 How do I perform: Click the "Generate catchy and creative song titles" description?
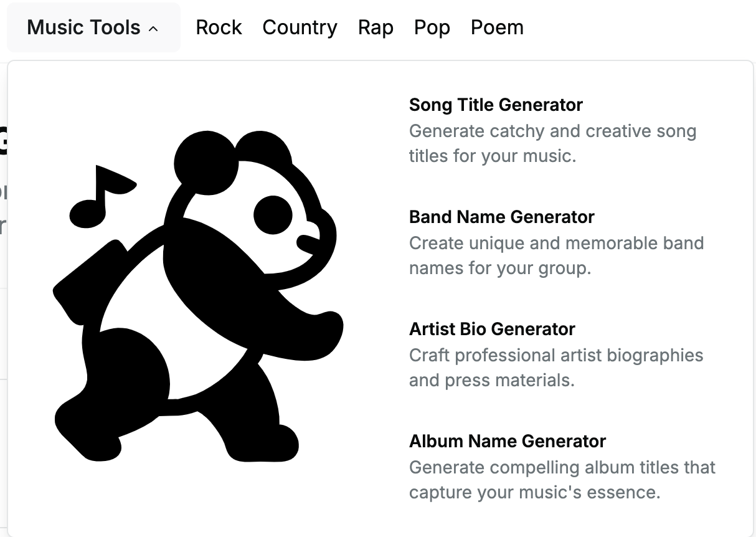click(x=552, y=143)
